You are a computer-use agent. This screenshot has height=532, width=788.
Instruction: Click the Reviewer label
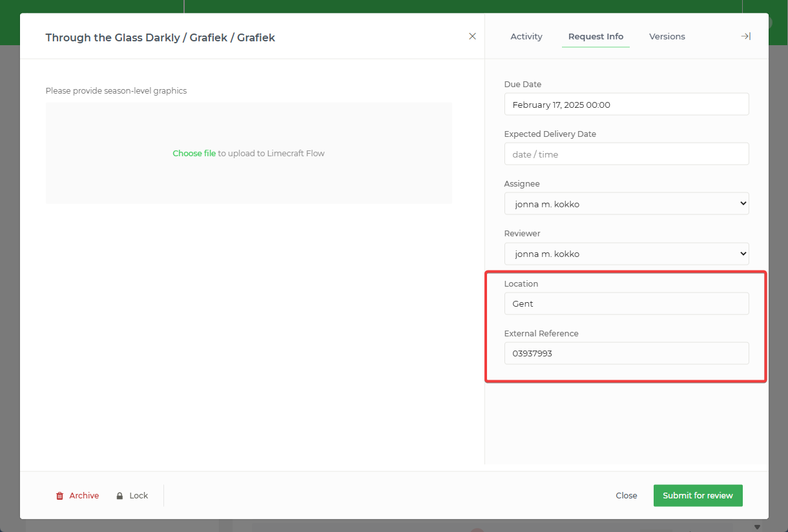click(522, 233)
